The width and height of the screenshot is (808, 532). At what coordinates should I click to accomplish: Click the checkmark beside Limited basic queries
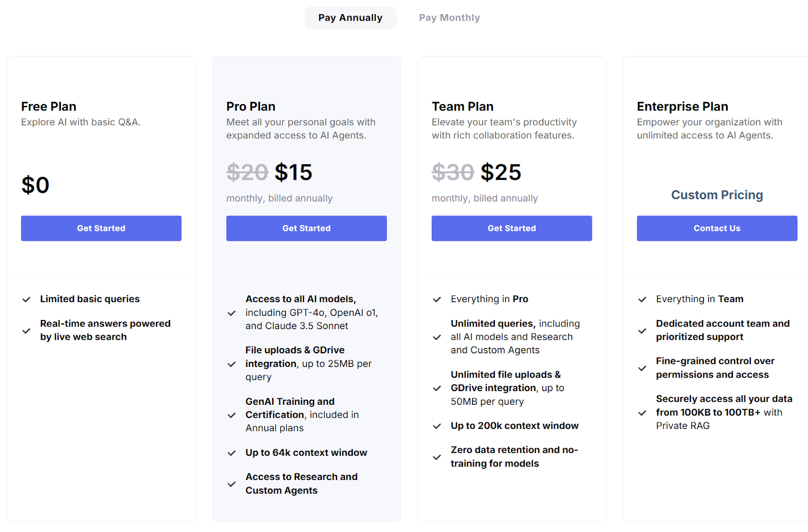27,299
